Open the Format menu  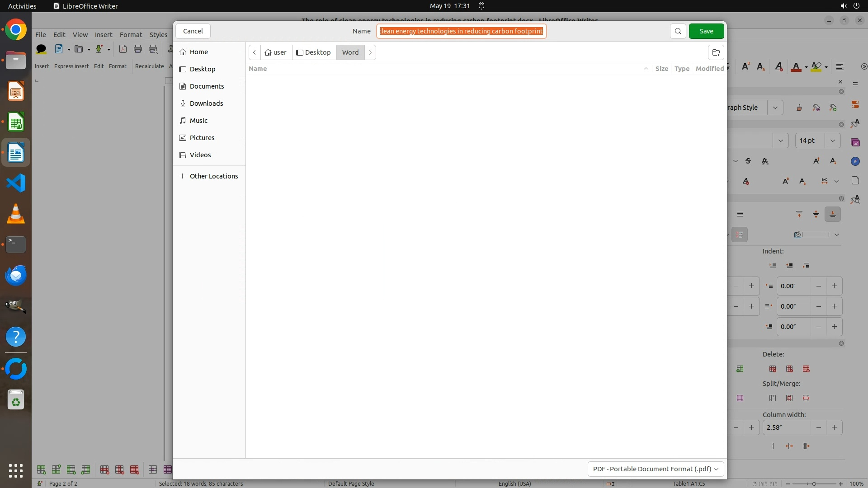[x=131, y=35]
